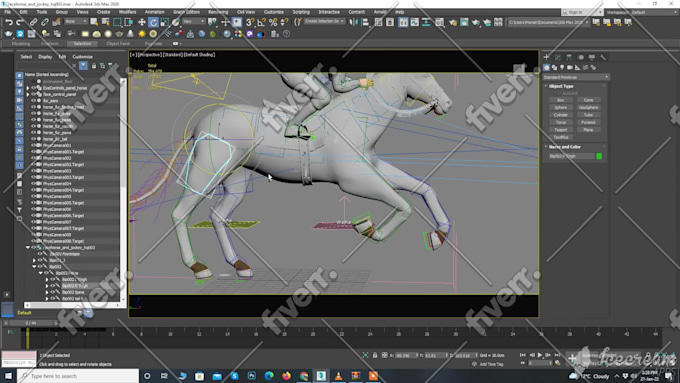This screenshot has height=383, width=680.
Task: Create a Box primitive
Action: 560,100
